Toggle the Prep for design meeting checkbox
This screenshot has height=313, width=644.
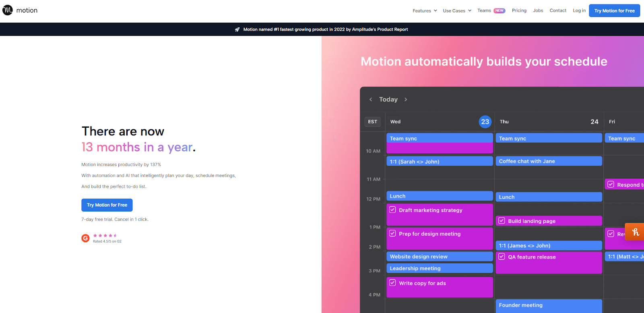(x=392, y=233)
